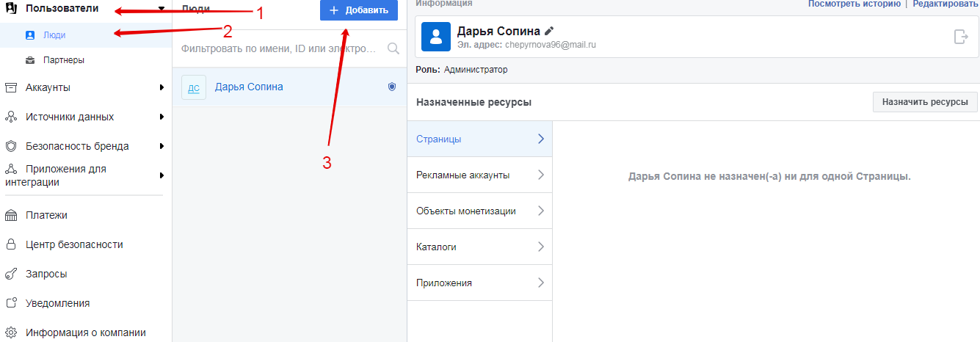The image size is (980, 342).
Task: Click the Платежи bank icon
Action: pyautogui.click(x=11, y=215)
